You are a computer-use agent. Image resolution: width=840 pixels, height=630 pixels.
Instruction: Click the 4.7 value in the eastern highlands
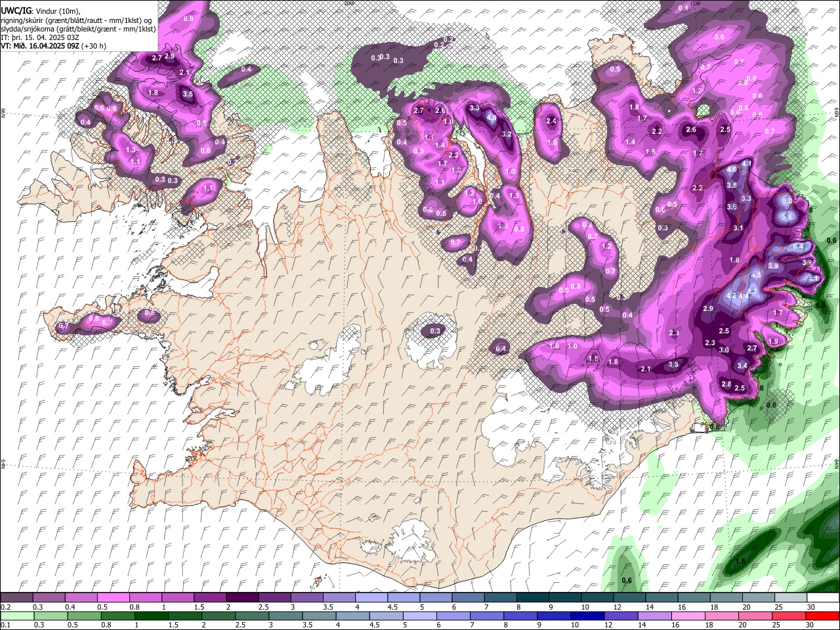[x=753, y=292]
